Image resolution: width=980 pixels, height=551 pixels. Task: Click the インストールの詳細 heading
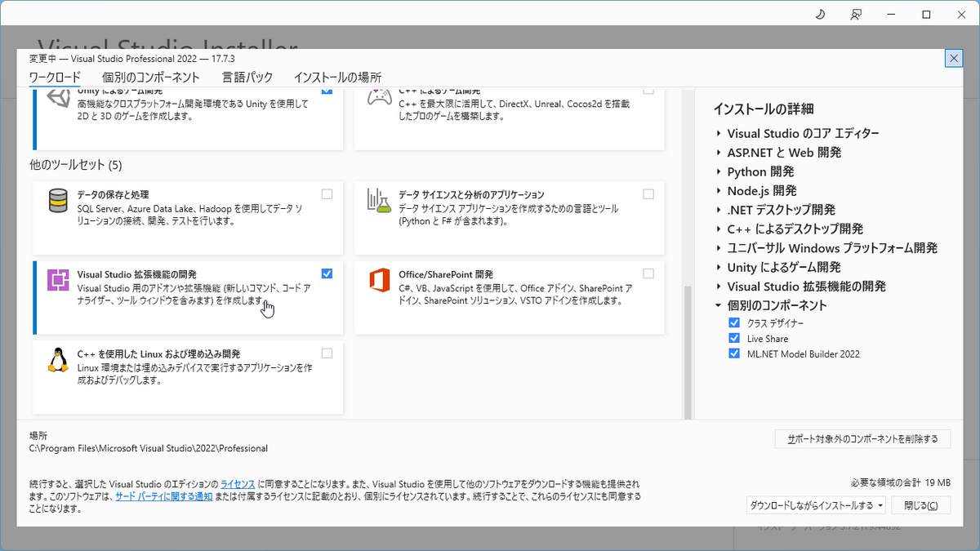(764, 109)
